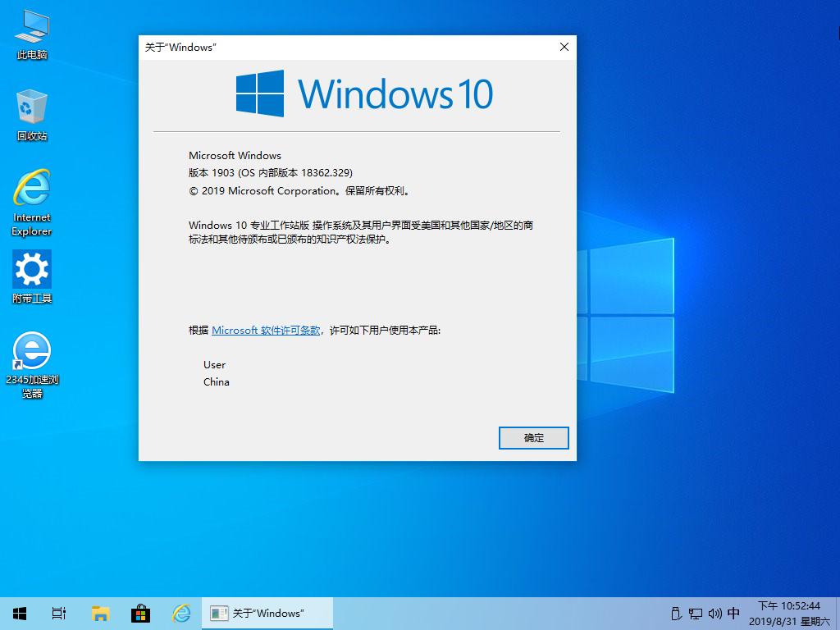Open the network status tray icon

pyautogui.click(x=696, y=614)
